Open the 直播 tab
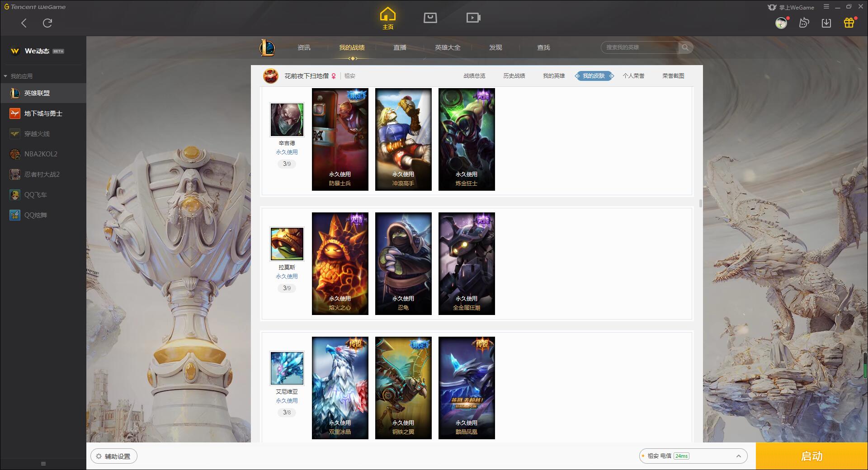This screenshot has height=470, width=868. tap(400, 47)
